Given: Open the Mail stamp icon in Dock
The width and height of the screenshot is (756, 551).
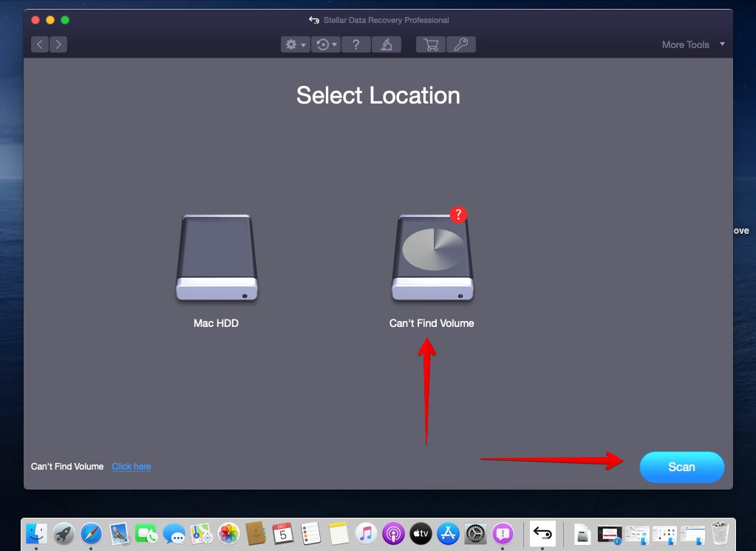Looking at the screenshot, I should (118, 534).
